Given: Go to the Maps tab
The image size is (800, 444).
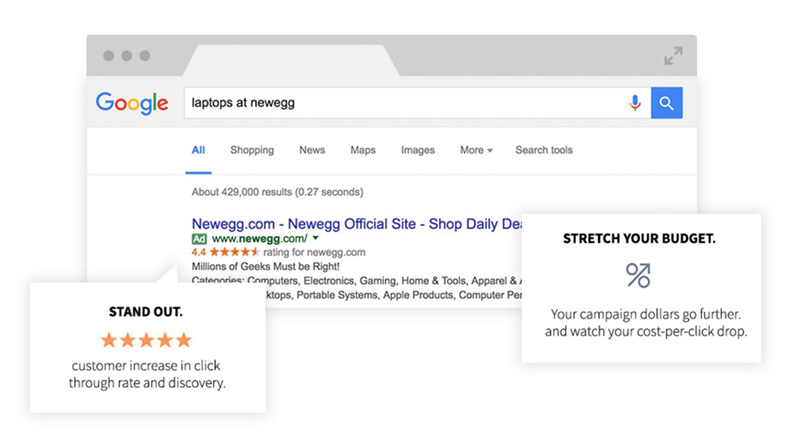Looking at the screenshot, I should point(363,150).
